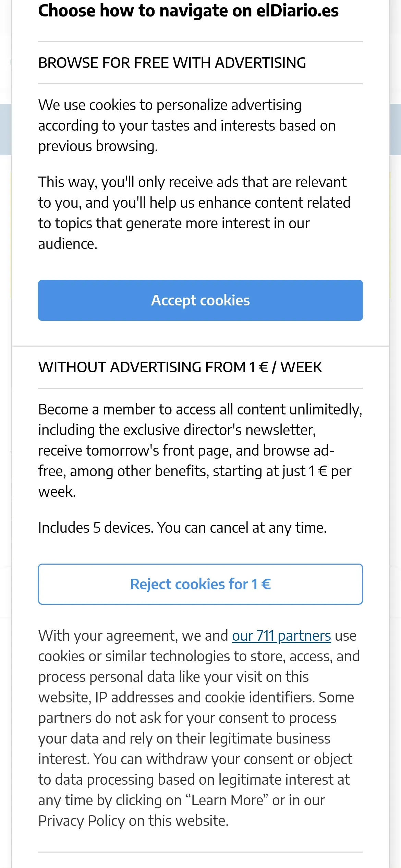Open the "our 711 partners" link
Screen dimensions: 401x868
click(281, 636)
